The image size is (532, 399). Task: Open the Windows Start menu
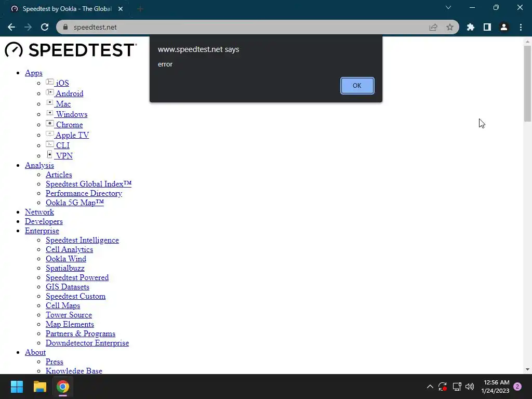(x=17, y=387)
